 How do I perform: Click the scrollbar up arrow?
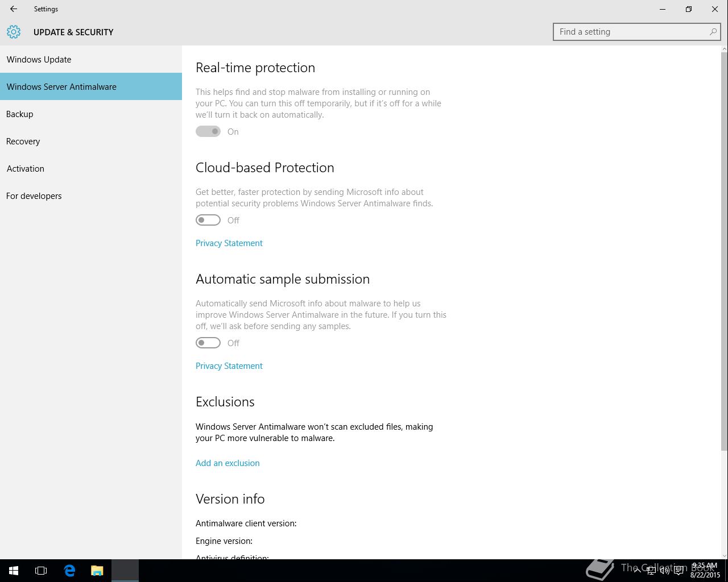724,49
